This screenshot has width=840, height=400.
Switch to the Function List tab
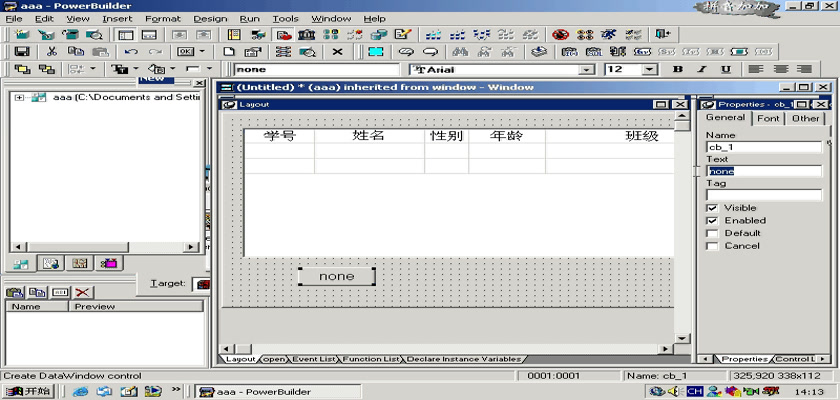point(371,359)
